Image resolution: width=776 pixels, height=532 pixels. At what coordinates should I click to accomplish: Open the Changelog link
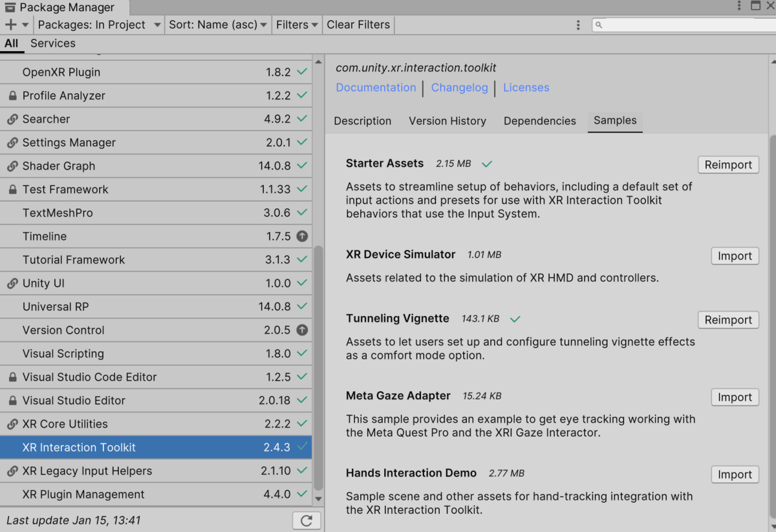coord(460,87)
